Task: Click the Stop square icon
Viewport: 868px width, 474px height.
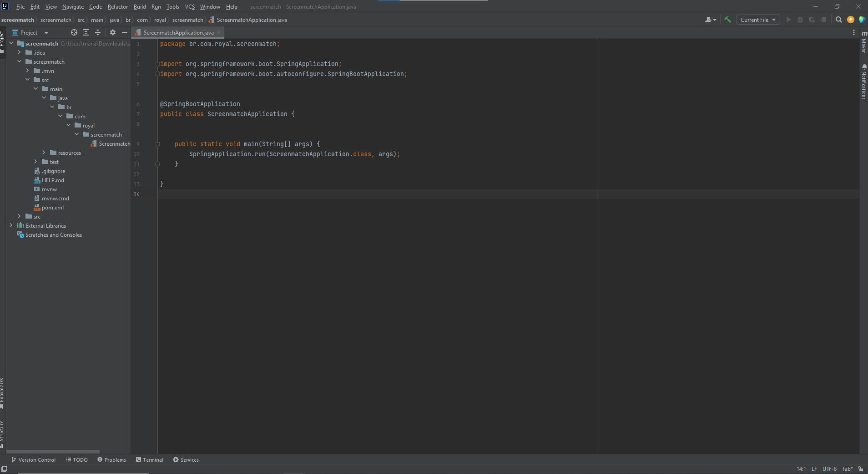Action: 824,20
